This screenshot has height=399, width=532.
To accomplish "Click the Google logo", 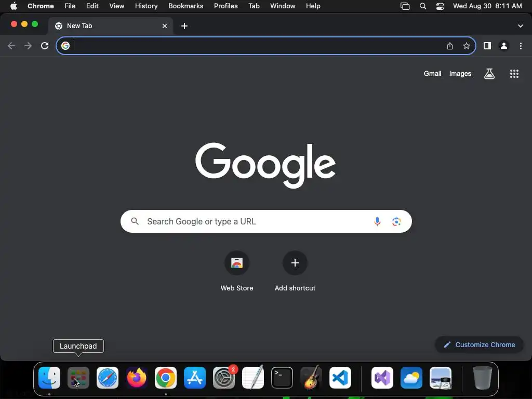I will click(x=265, y=165).
